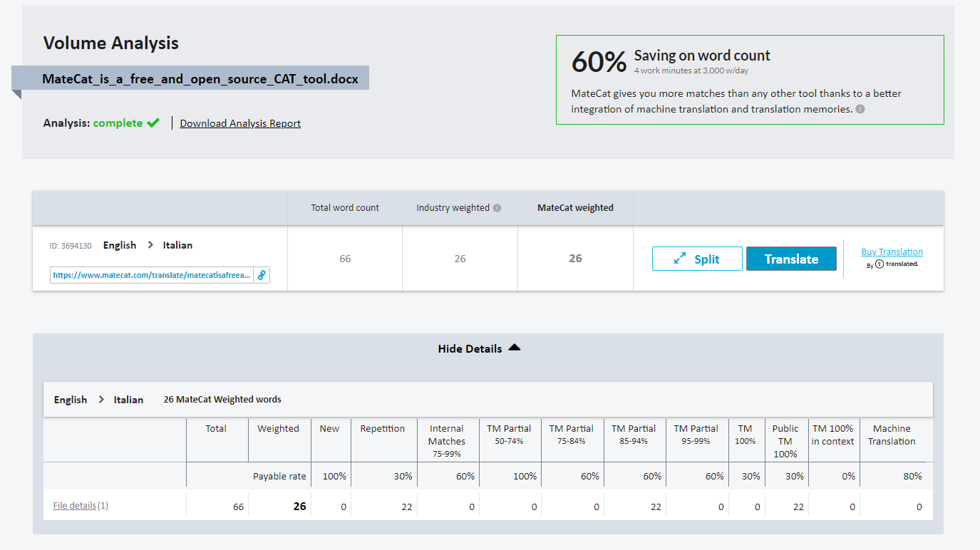Image resolution: width=980 pixels, height=550 pixels.
Task: Click the New column header
Action: pos(330,429)
